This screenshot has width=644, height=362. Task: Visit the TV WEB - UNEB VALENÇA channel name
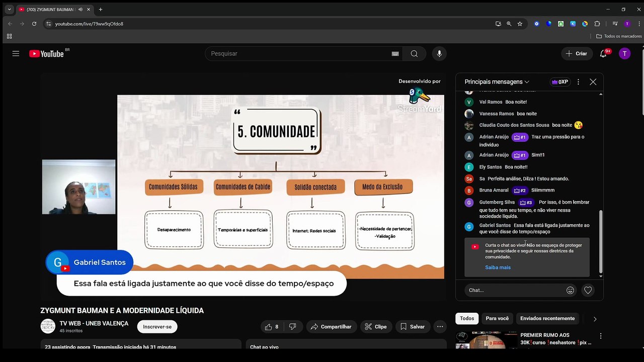pyautogui.click(x=94, y=323)
